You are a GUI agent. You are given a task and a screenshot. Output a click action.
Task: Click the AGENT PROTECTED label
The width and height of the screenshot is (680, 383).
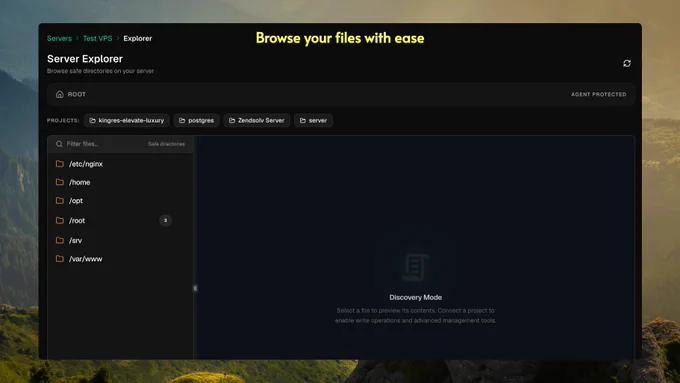coord(598,95)
